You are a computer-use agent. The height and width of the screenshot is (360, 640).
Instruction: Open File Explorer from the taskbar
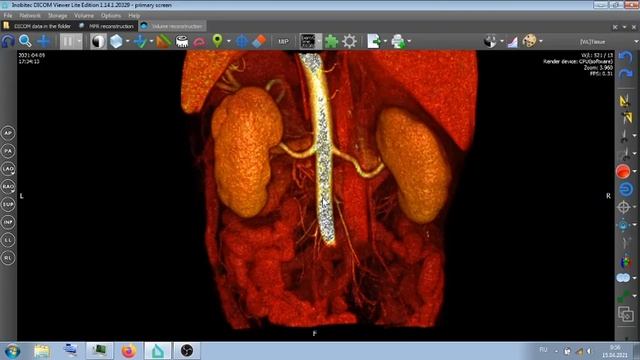pos(42,351)
